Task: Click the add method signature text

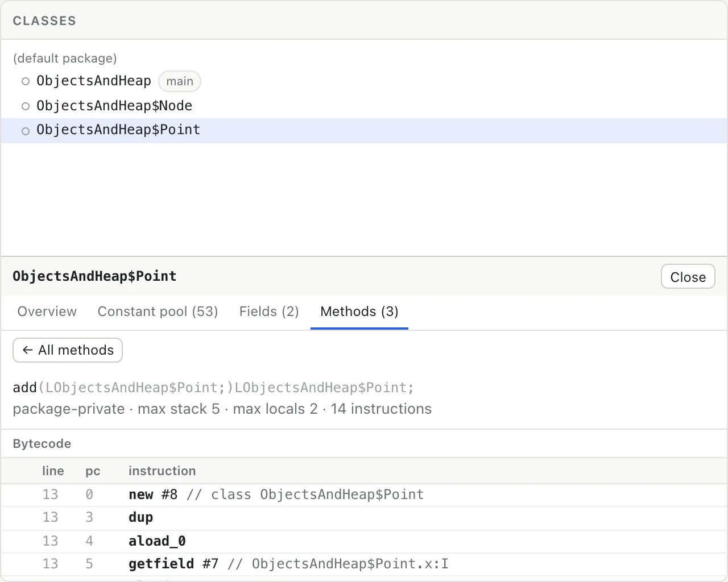Action: [213, 388]
